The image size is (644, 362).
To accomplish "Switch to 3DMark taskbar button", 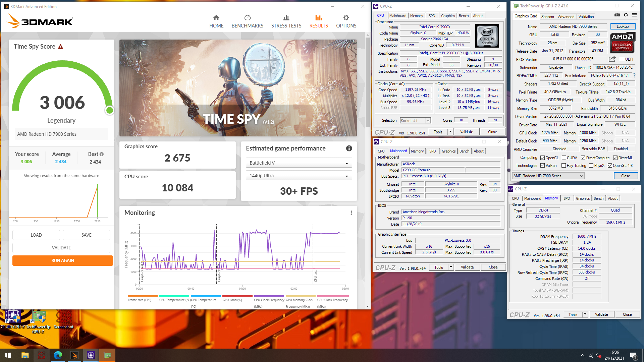I will pyautogui.click(x=74, y=355).
